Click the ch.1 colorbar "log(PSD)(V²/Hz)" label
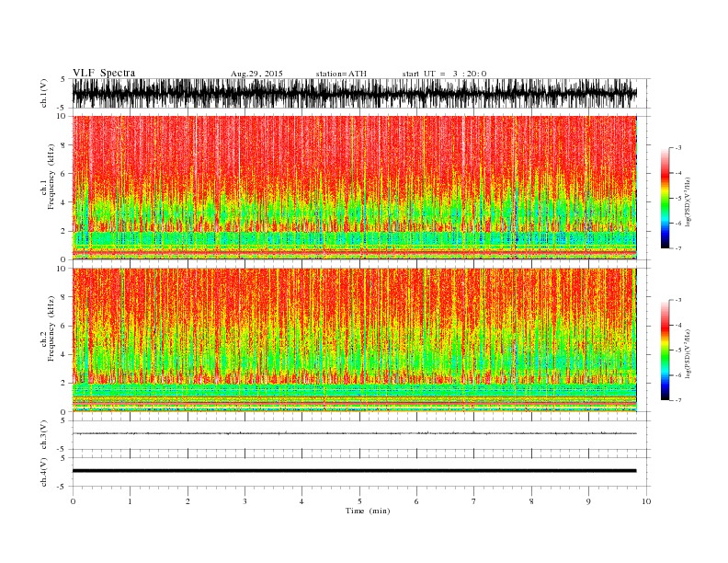This screenshot has width=728, height=563. coord(688,202)
